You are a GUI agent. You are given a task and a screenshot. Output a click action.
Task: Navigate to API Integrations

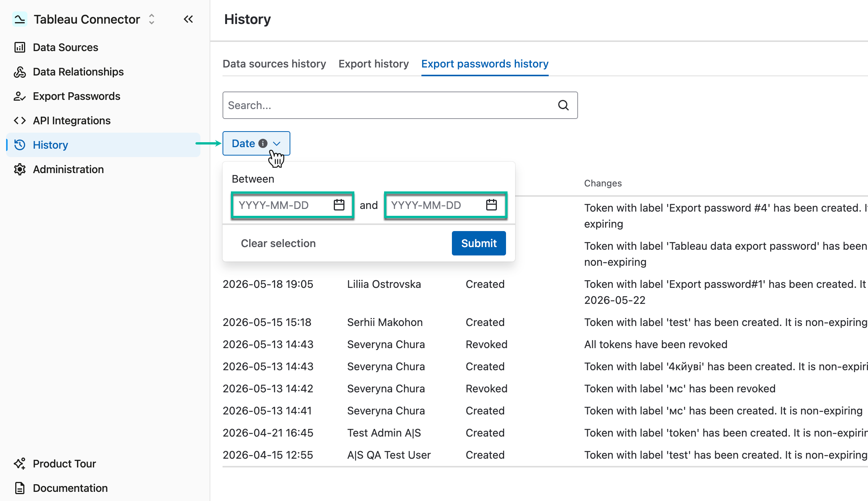(x=72, y=120)
